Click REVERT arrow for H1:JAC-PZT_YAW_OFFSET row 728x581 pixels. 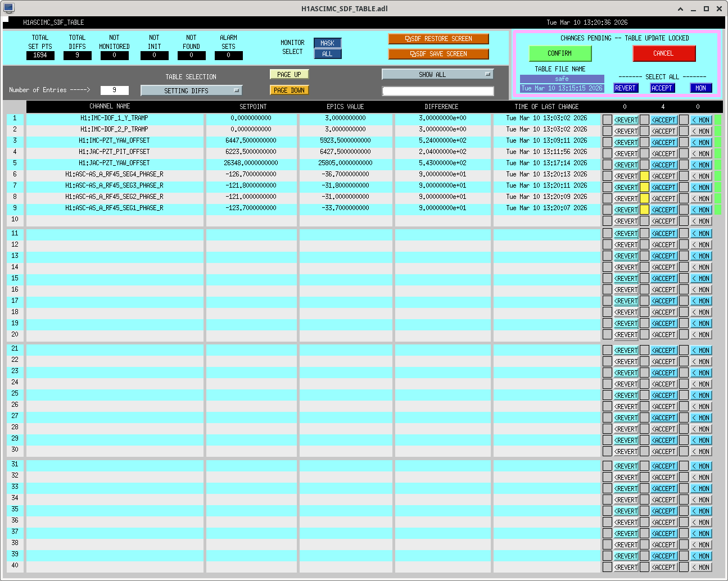tap(626, 165)
